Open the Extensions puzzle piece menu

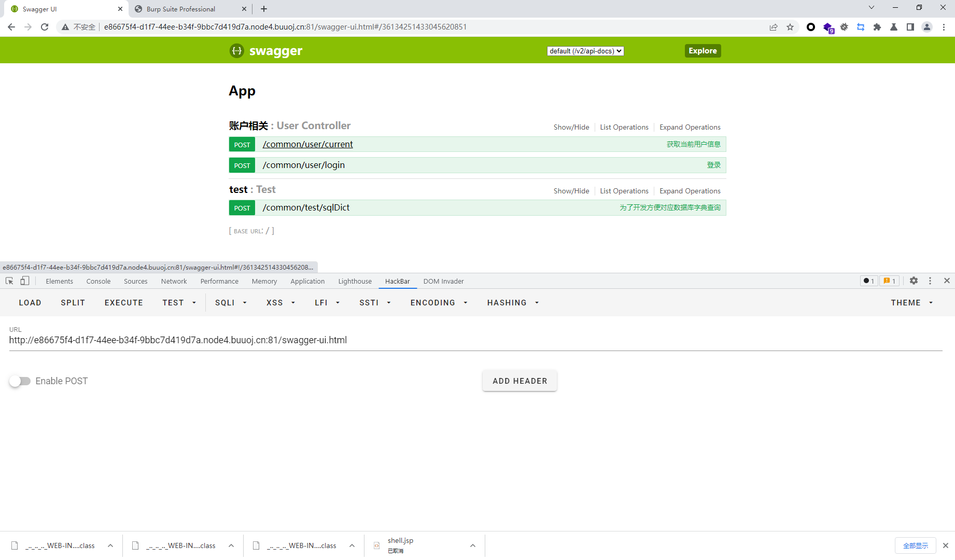coord(877,27)
